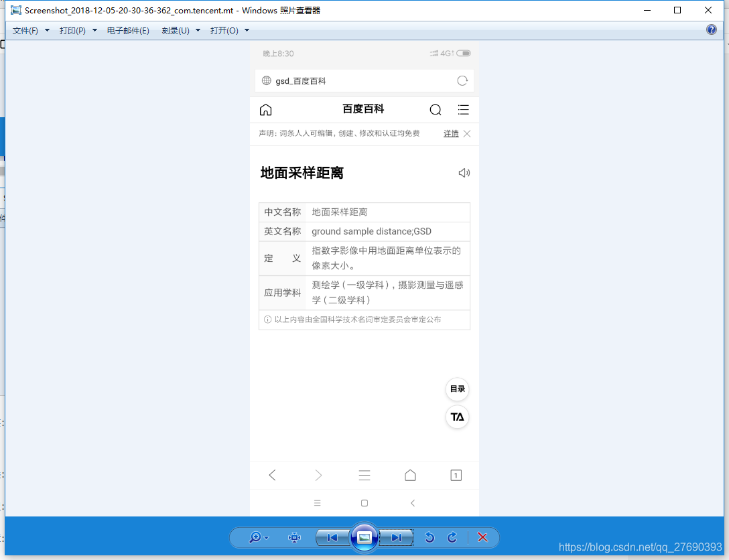
Task: Click the photo viewer app icon in title bar
Action: [16, 10]
